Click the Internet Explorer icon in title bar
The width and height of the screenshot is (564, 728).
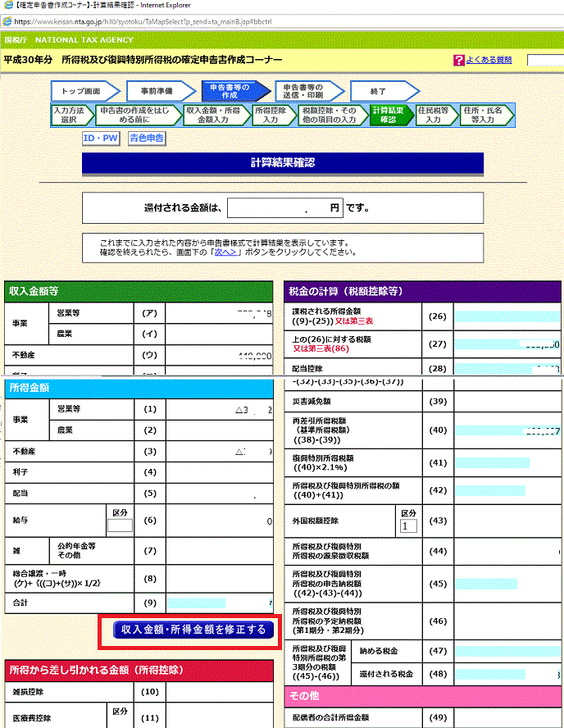coord(7,6)
